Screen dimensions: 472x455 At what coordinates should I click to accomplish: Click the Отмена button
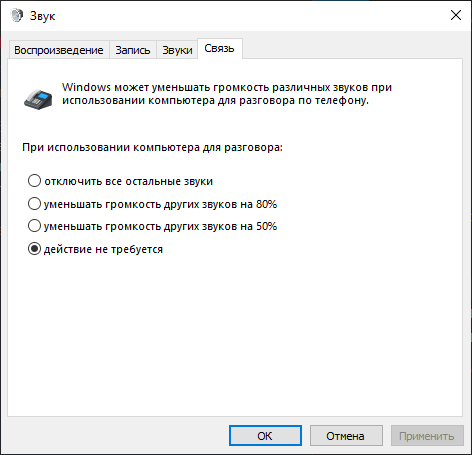[x=346, y=436]
